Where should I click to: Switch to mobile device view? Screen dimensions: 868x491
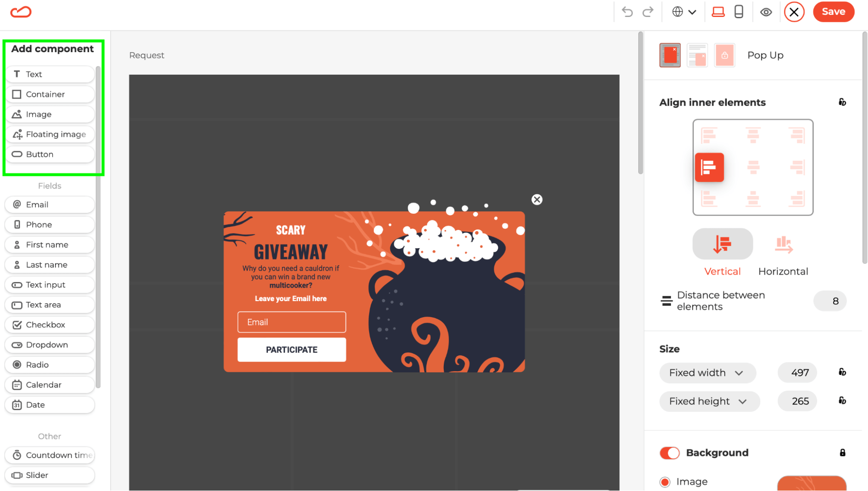tap(739, 12)
